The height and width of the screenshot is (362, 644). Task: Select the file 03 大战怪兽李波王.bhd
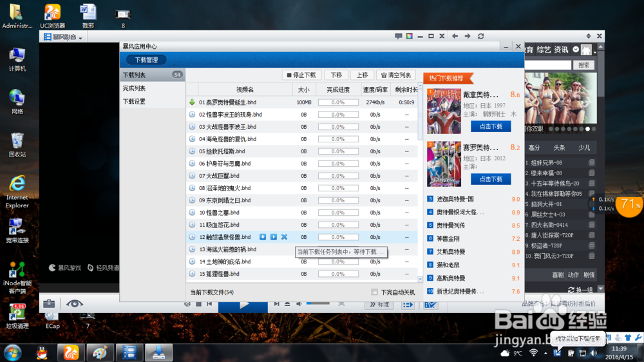click(227, 127)
